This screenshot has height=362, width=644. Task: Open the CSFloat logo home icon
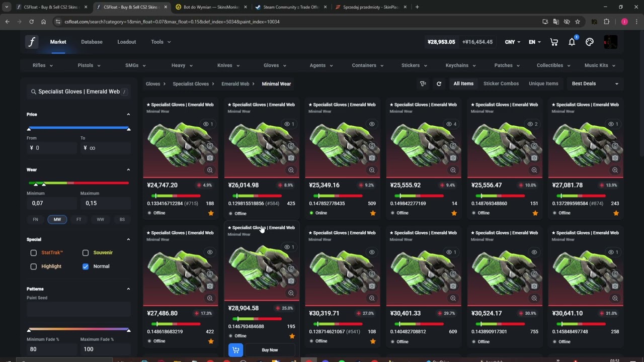click(32, 42)
